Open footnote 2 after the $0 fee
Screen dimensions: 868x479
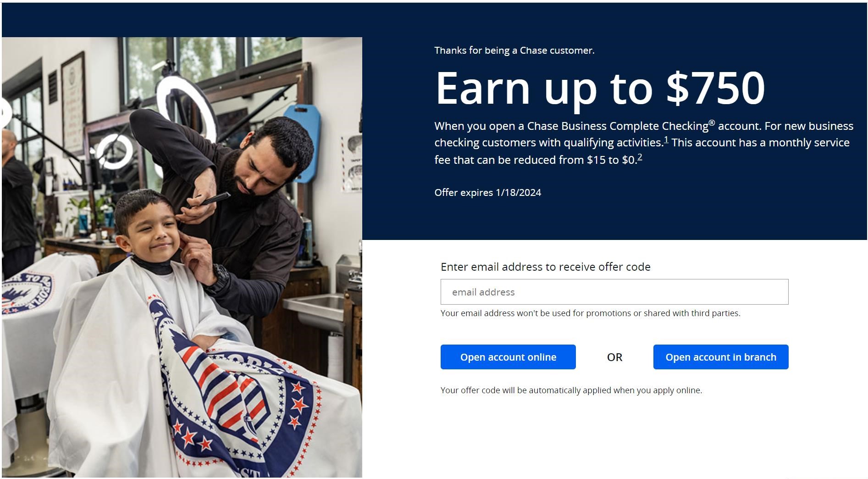[640, 157]
